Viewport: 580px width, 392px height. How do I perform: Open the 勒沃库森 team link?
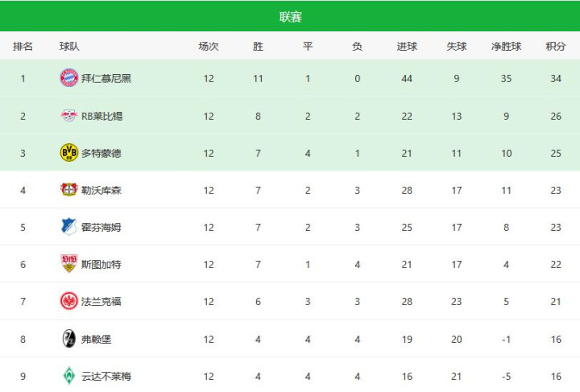tap(101, 190)
